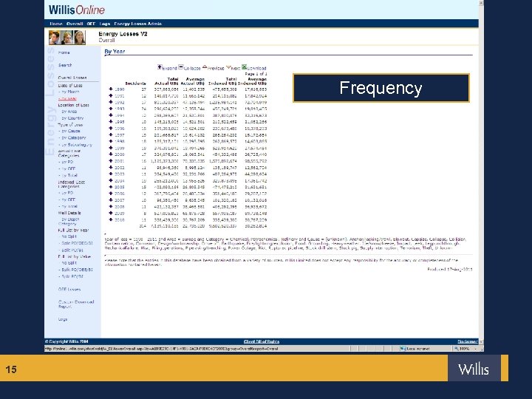Image resolution: width=532 pixels, height=399 pixels.
Task: Open the 1991 year link in the table
Action: 120,95
